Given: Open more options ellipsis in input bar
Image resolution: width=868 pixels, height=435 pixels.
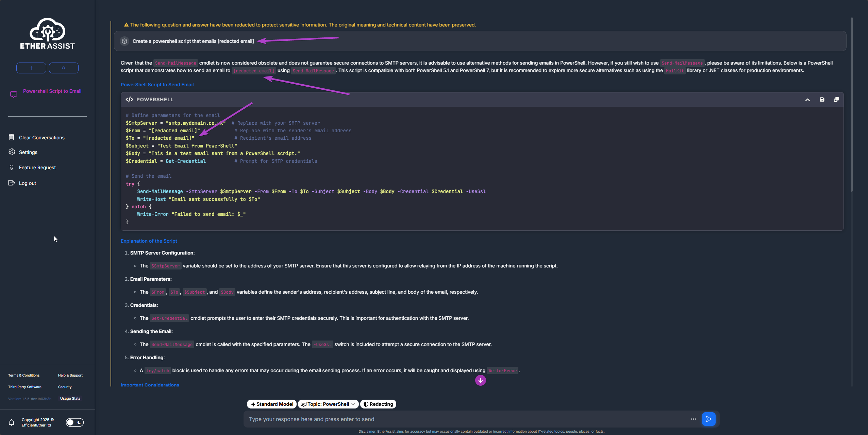Looking at the screenshot, I should coord(694,419).
